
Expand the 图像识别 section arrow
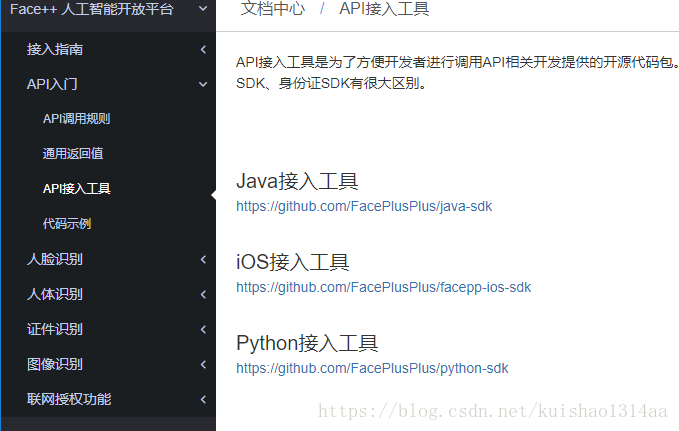(x=203, y=365)
